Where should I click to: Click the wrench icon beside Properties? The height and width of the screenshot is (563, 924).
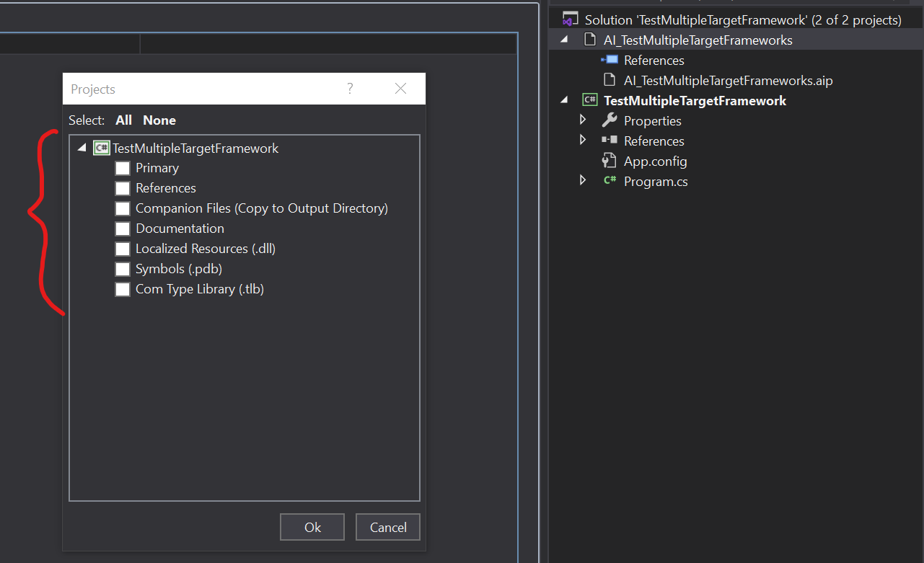610,120
